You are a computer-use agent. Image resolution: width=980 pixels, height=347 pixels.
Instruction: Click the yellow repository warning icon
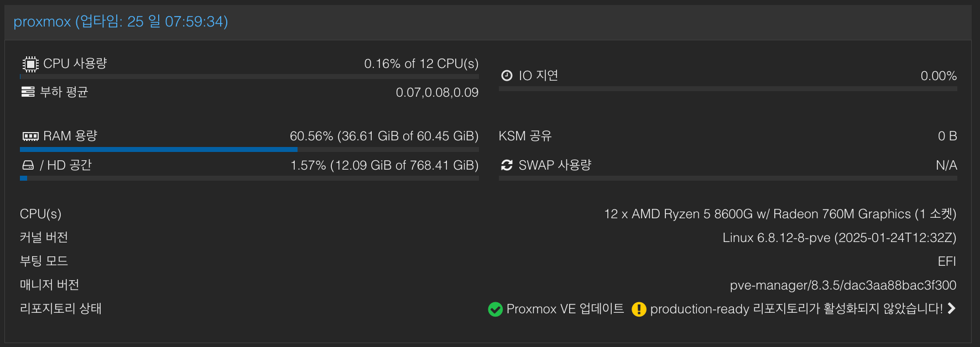pos(639,309)
